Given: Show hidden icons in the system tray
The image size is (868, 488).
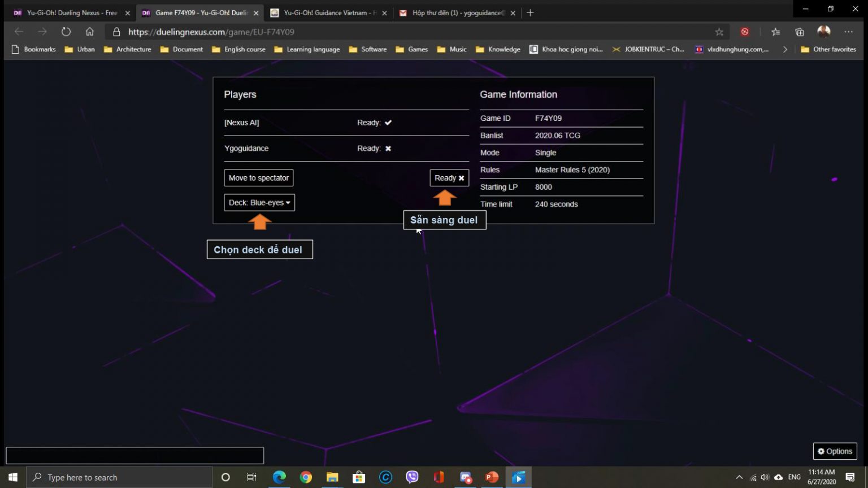Looking at the screenshot, I should (x=739, y=477).
